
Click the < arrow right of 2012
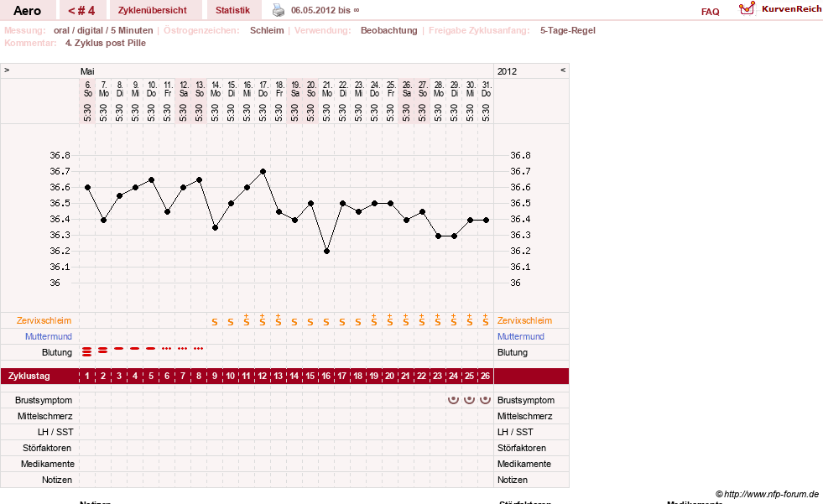click(563, 70)
